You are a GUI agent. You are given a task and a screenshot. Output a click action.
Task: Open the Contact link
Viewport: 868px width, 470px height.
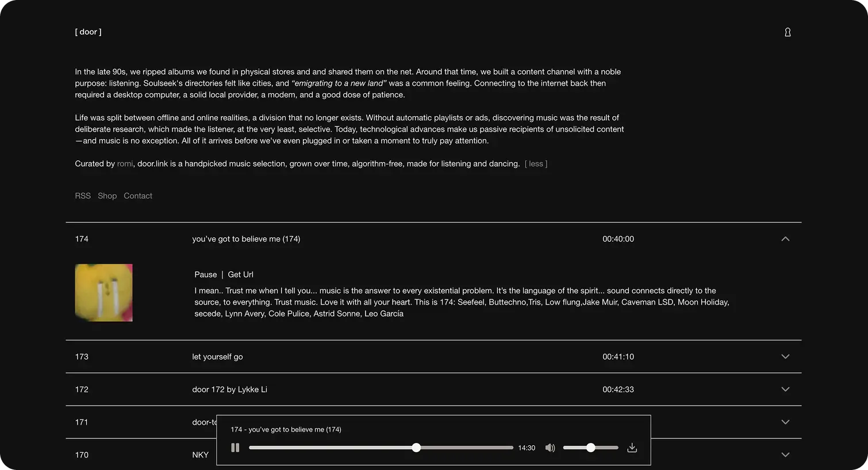[138, 196]
